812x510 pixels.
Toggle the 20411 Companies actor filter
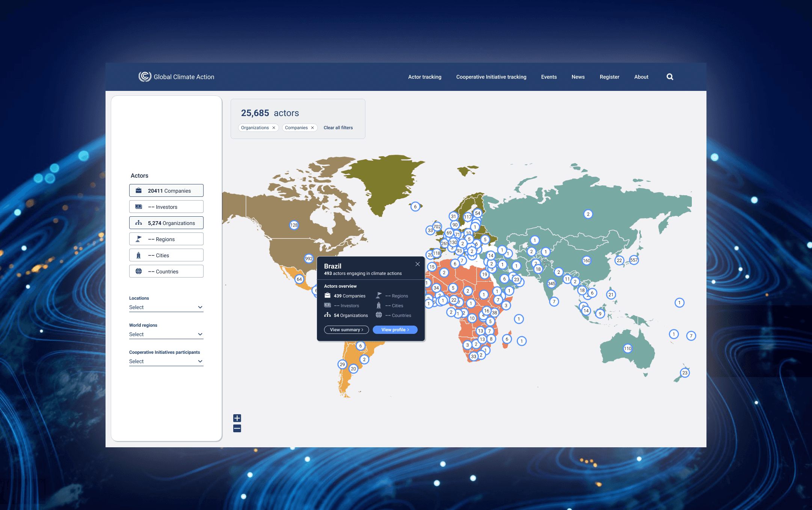(x=166, y=190)
